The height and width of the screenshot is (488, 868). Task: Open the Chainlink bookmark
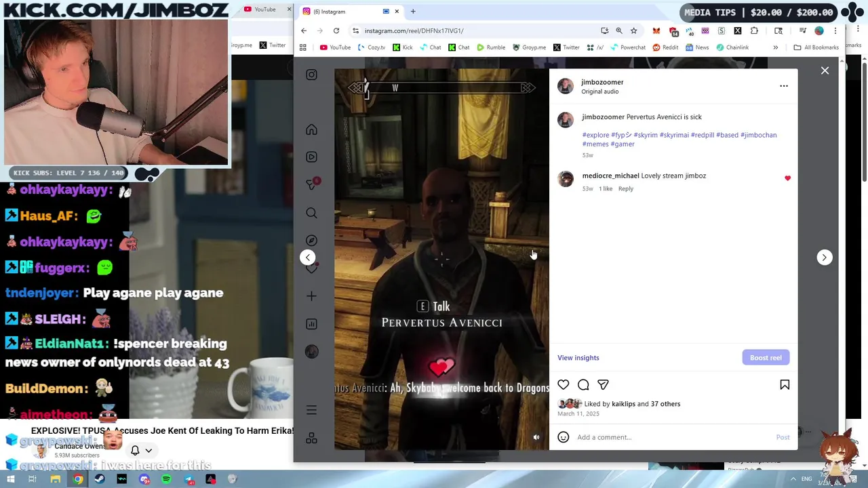732,47
